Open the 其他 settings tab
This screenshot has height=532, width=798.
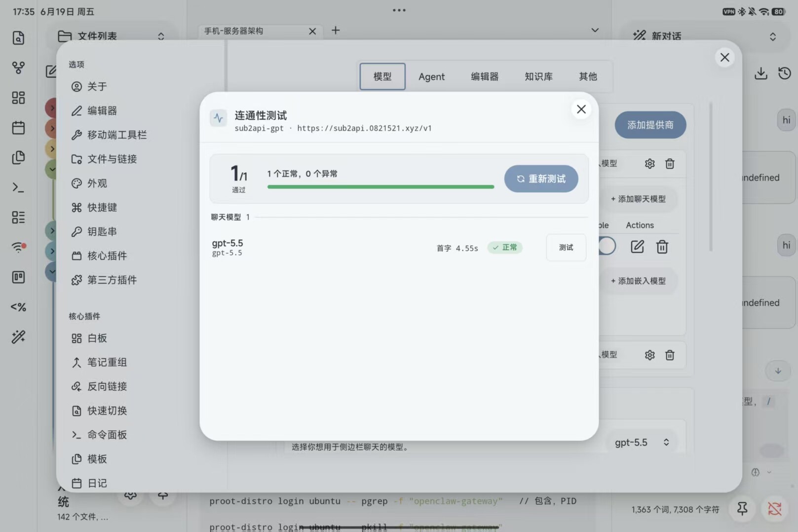pos(588,76)
